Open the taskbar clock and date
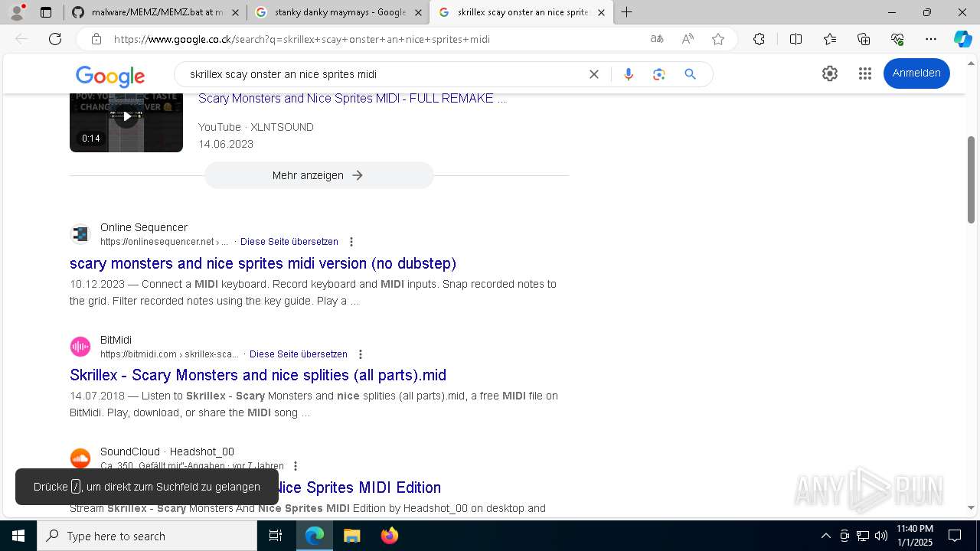This screenshot has height=551, width=980. click(915, 536)
